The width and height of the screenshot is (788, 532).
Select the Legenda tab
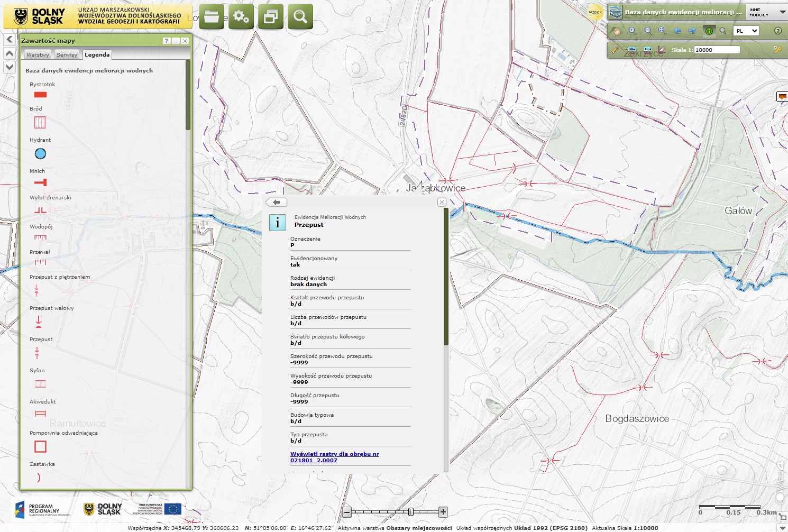97,54
